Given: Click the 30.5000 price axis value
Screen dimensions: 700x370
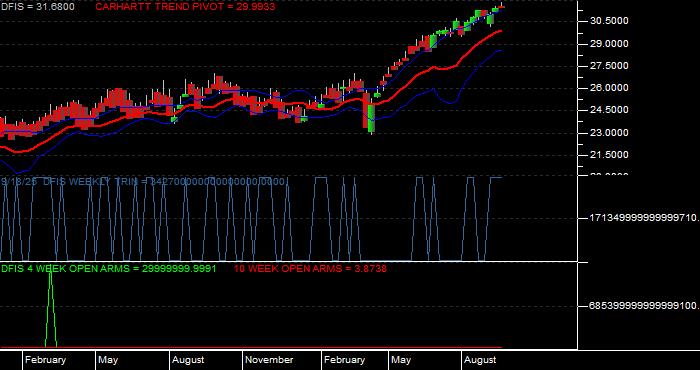Looking at the screenshot, I should tap(608, 21).
